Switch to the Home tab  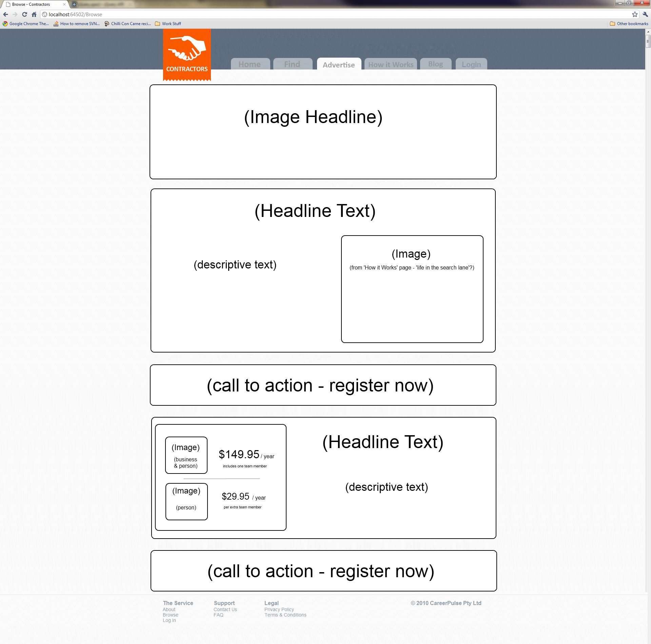tap(250, 64)
